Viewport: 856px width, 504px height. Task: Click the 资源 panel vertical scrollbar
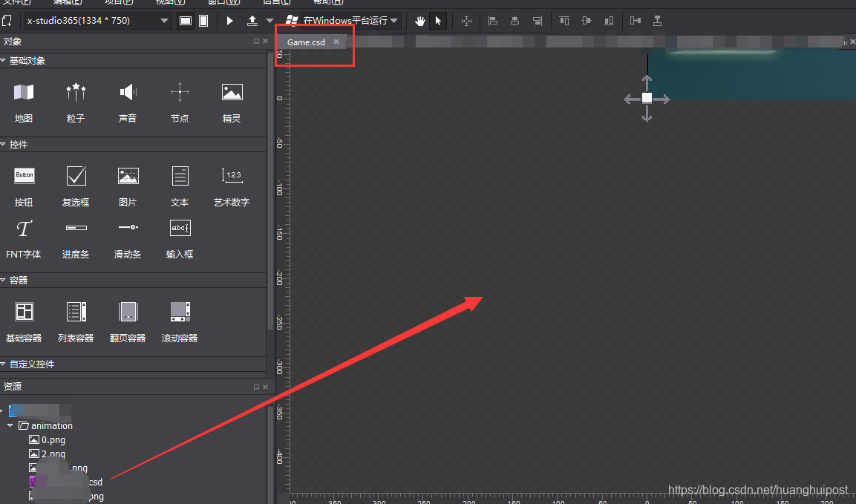(270, 454)
